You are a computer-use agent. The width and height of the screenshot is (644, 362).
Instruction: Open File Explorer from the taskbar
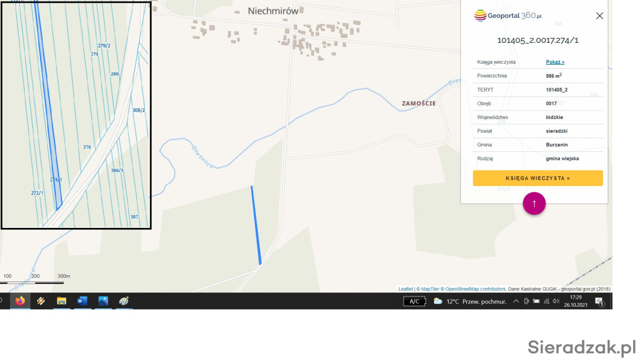62,301
